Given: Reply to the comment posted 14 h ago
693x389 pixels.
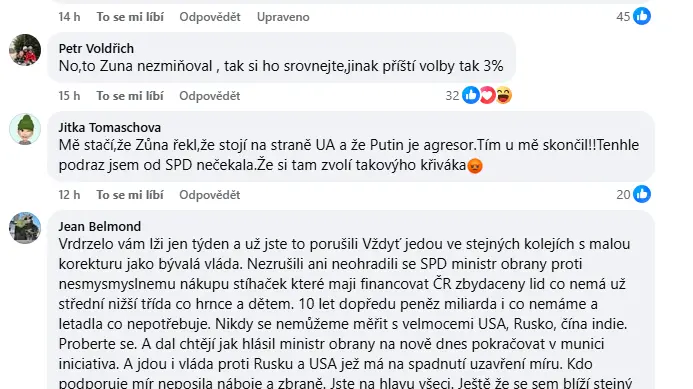Looking at the screenshot, I should click(x=209, y=17).
